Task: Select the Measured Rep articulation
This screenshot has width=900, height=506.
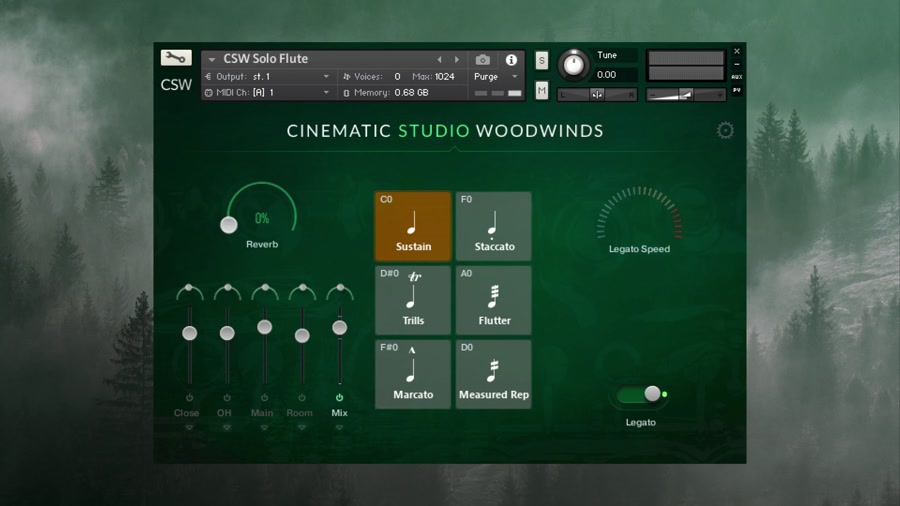Action: 494,374
